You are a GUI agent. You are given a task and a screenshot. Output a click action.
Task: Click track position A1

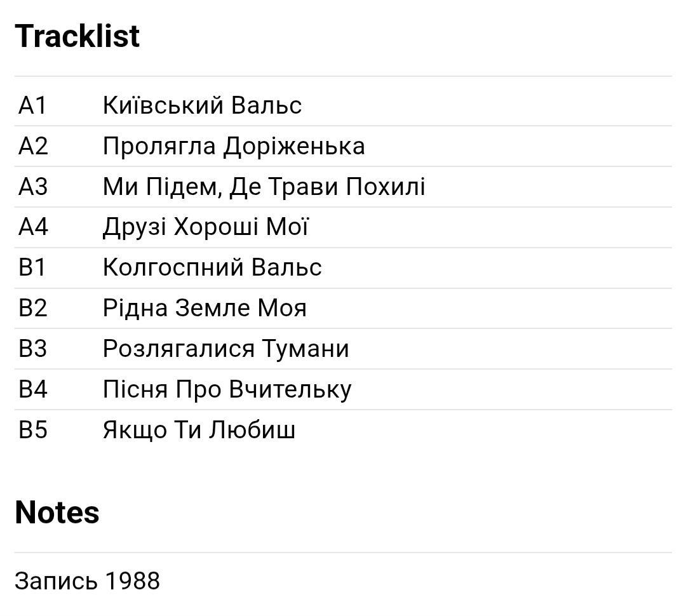tap(33, 105)
